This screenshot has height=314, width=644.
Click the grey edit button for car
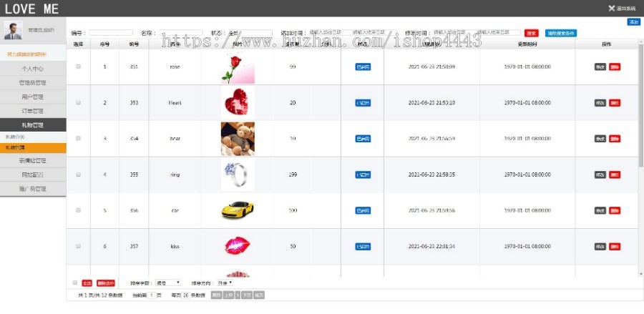[600, 210]
